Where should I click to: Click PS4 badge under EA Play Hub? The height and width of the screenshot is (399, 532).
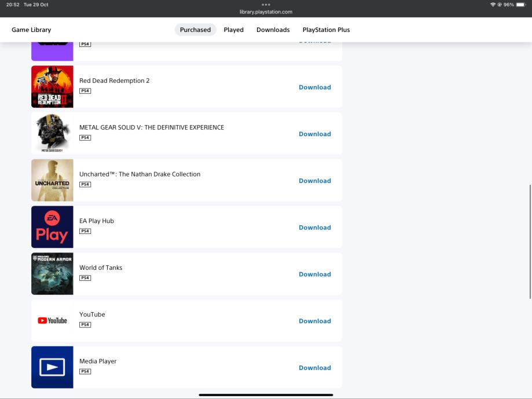coord(85,232)
